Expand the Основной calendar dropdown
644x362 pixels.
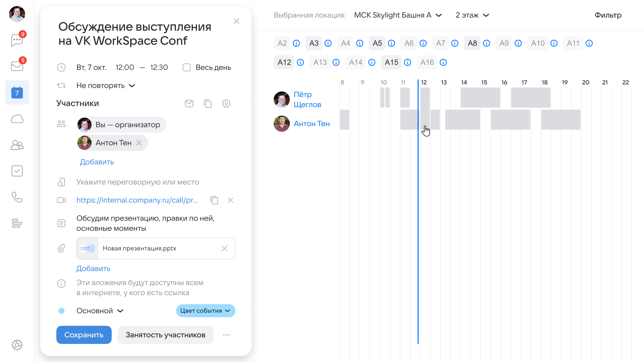tap(100, 311)
